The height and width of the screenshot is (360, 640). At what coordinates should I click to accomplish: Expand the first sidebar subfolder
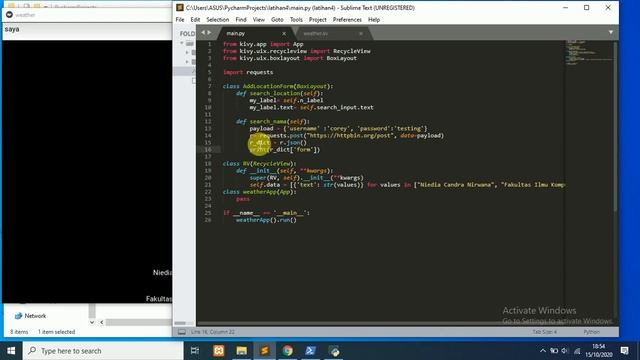(x=187, y=52)
